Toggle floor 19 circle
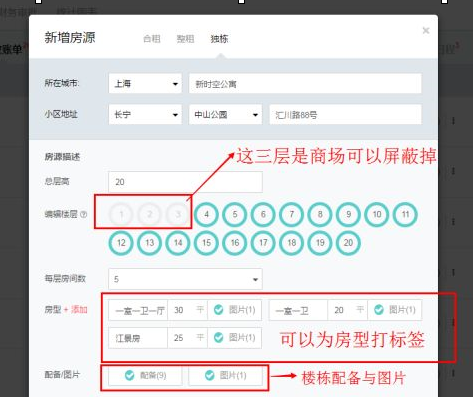Image resolution: width=473 pixels, height=397 pixels. 320,243
